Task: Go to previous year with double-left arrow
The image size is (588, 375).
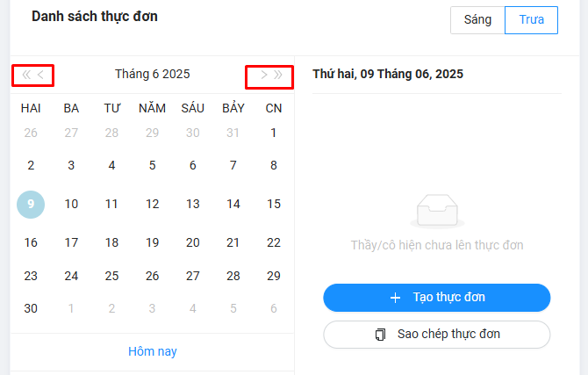Action: [x=25, y=75]
